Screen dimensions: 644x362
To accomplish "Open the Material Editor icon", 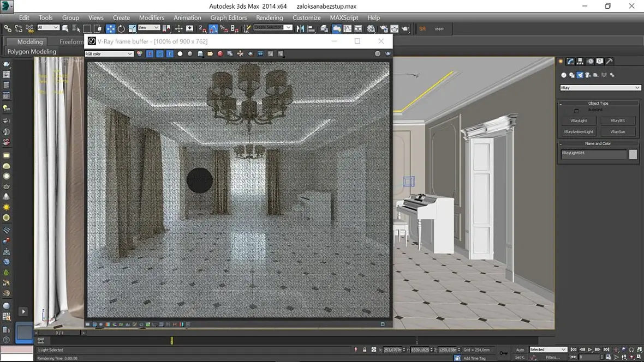I will (x=371, y=29).
